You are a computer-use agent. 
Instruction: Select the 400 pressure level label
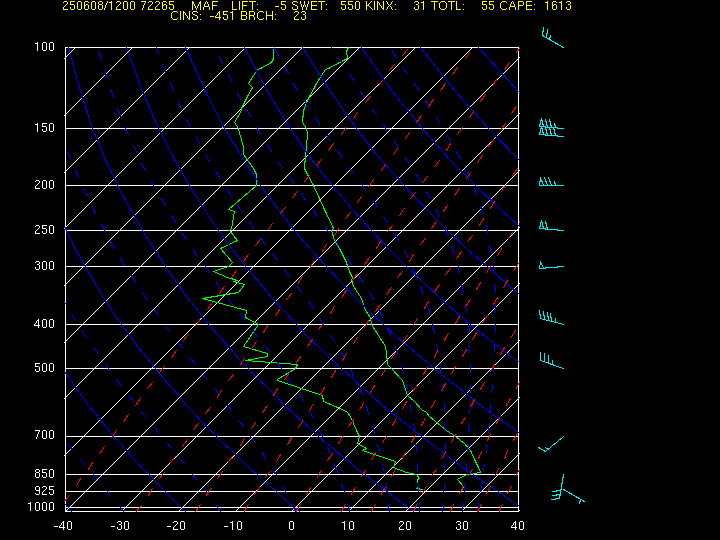44,324
